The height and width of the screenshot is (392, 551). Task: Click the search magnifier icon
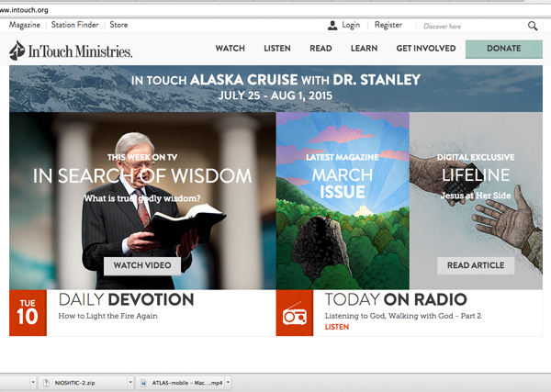point(533,26)
